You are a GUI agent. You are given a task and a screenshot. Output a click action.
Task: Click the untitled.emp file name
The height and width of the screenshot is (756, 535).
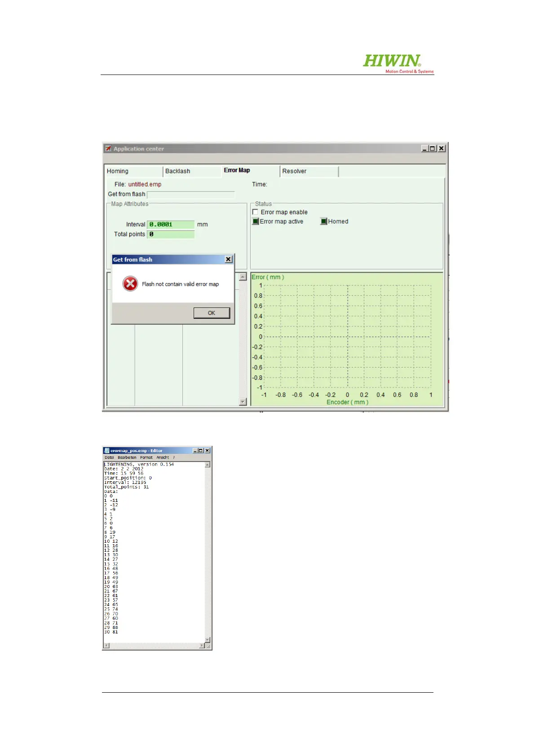(145, 185)
